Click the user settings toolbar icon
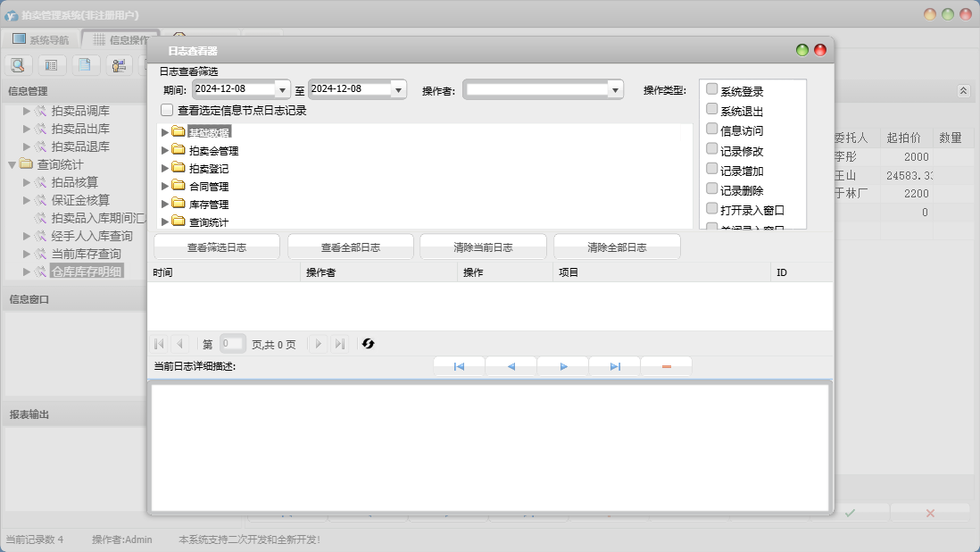This screenshot has width=980, height=552. click(x=119, y=64)
